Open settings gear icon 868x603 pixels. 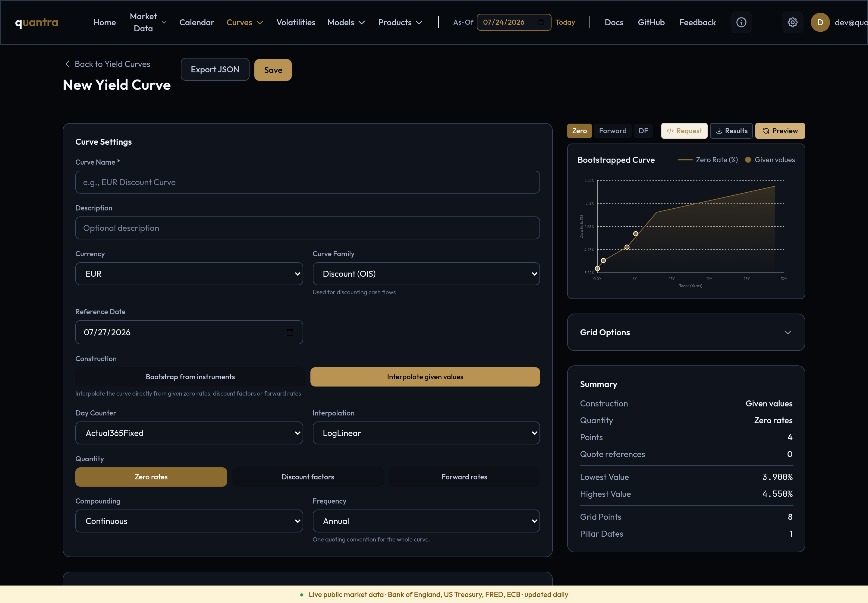pyautogui.click(x=792, y=22)
